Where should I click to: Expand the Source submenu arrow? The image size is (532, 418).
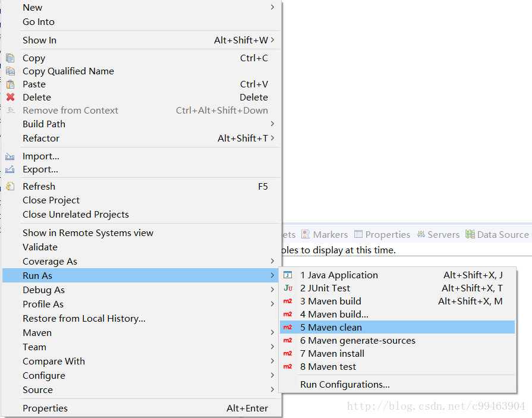[272, 389]
